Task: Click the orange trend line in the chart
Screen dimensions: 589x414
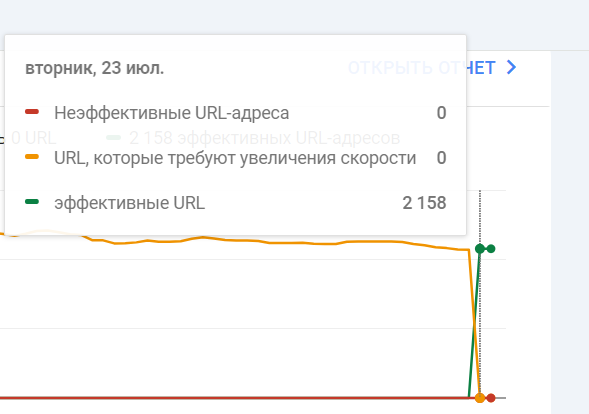Action: coord(263,242)
